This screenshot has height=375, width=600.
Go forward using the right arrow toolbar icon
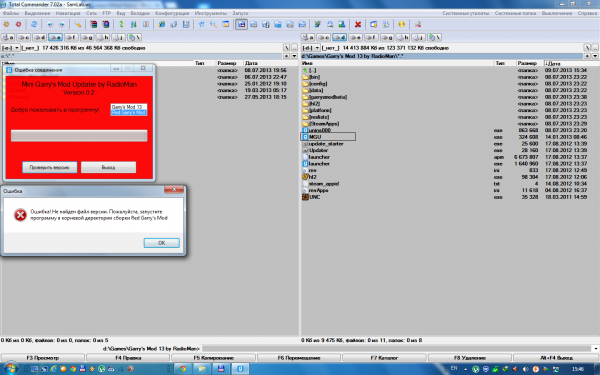(62, 24)
